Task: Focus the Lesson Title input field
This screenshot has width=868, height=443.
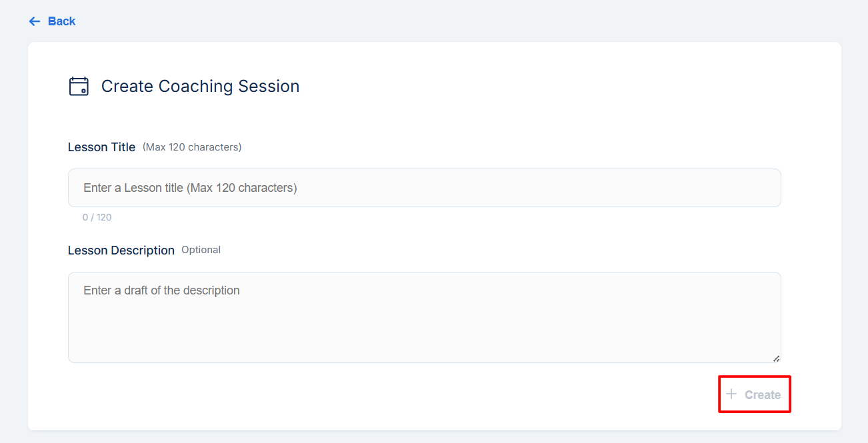Action: tap(424, 188)
